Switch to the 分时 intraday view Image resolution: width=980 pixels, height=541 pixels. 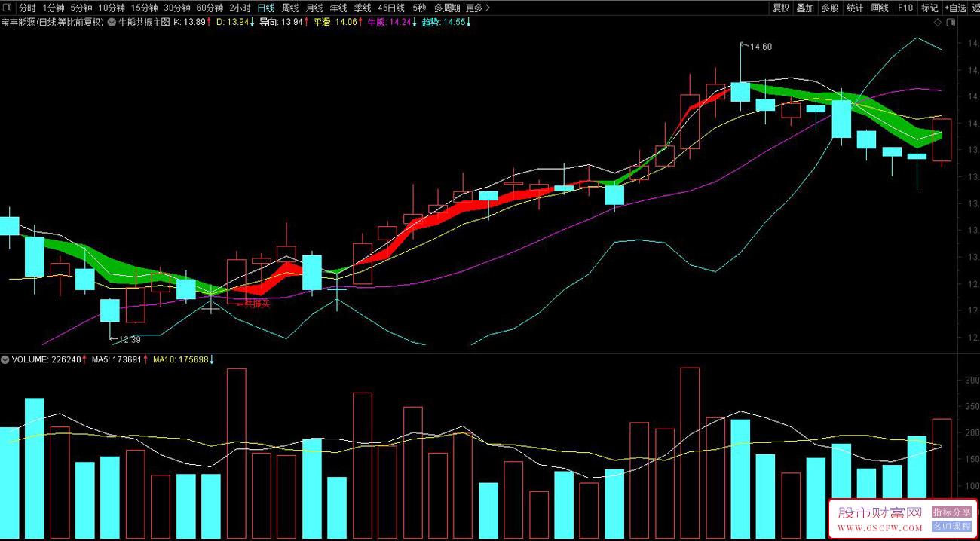pyautogui.click(x=27, y=8)
